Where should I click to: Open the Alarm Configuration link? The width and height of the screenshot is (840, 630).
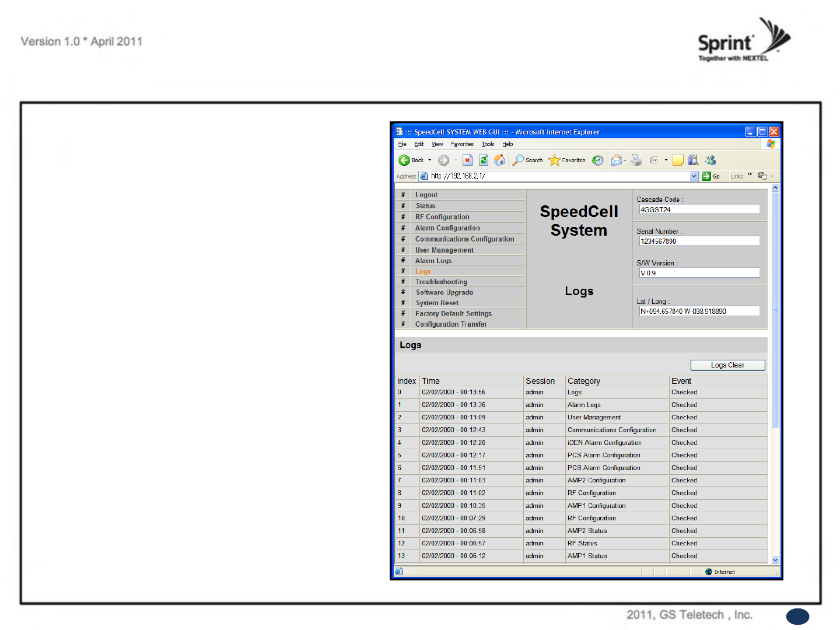[448, 228]
